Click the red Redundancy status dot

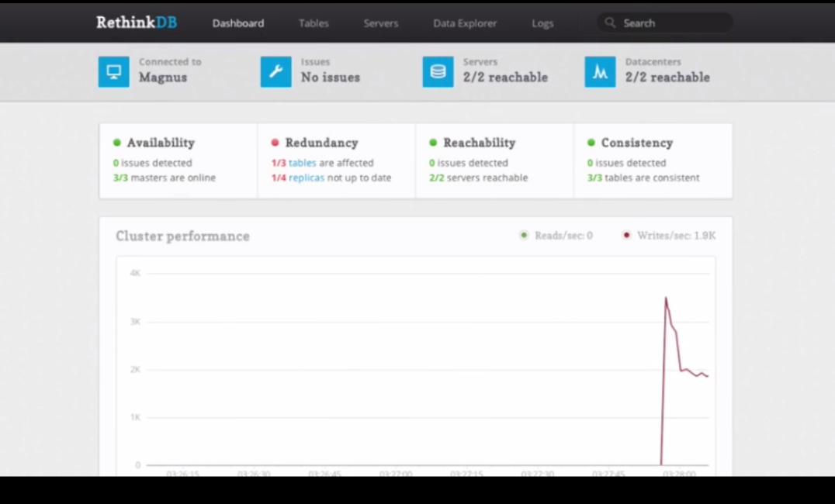point(275,143)
